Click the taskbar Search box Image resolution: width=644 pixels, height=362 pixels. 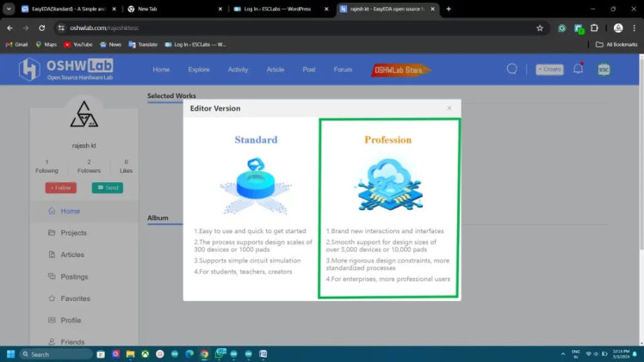click(55, 353)
